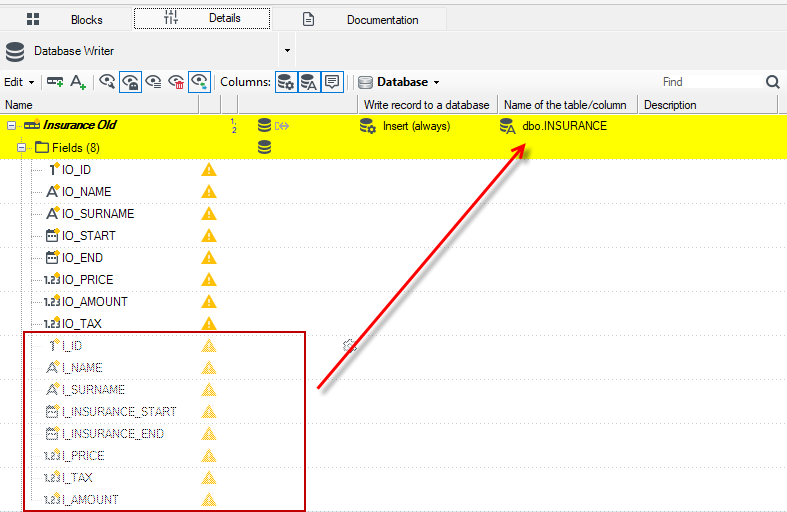Screen dimensions: 787x512
Task: Click the magnifier search icon
Action: [x=772, y=82]
